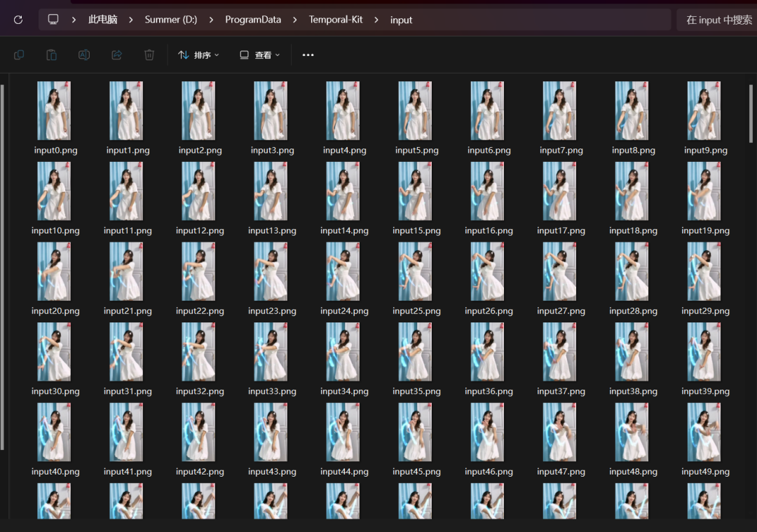Go to 此电脑 in breadcrumb
The height and width of the screenshot is (532, 757).
click(102, 20)
